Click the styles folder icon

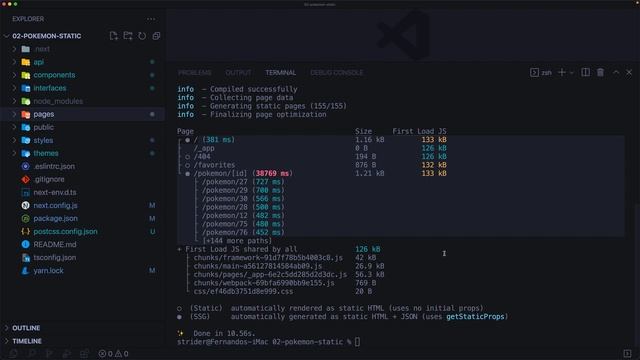point(26,140)
